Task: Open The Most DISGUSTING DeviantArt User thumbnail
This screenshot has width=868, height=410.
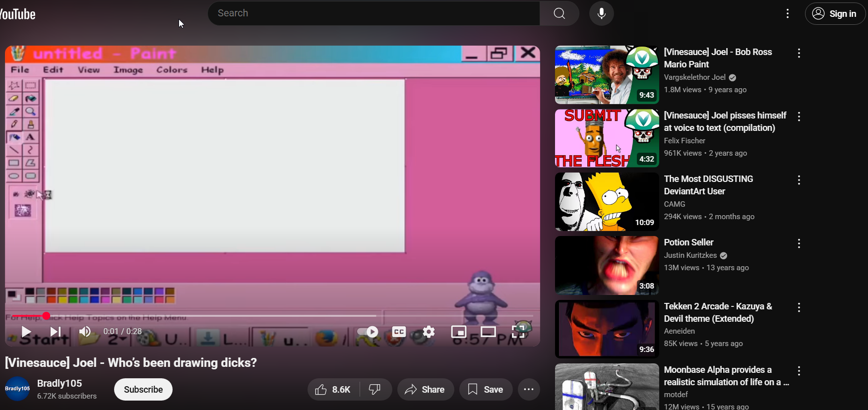Action: (x=607, y=202)
